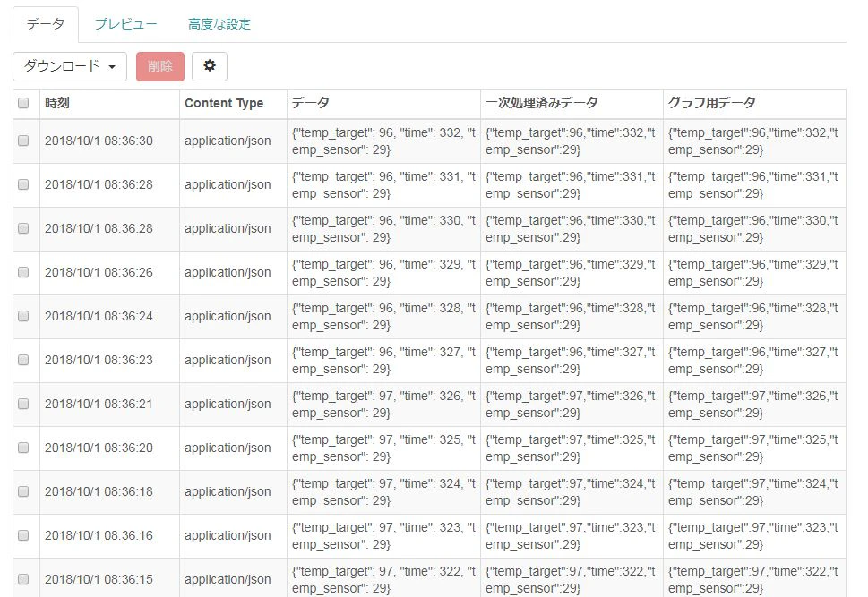The image size is (868, 597).
Task: Click the データ cell containing "time": 332
Action: tap(383, 141)
